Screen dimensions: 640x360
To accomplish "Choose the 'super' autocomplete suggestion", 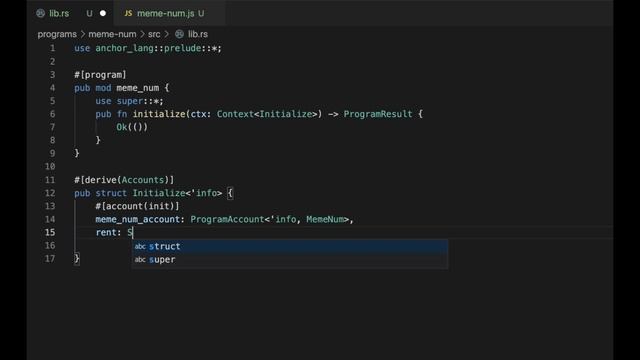I will (x=290, y=260).
